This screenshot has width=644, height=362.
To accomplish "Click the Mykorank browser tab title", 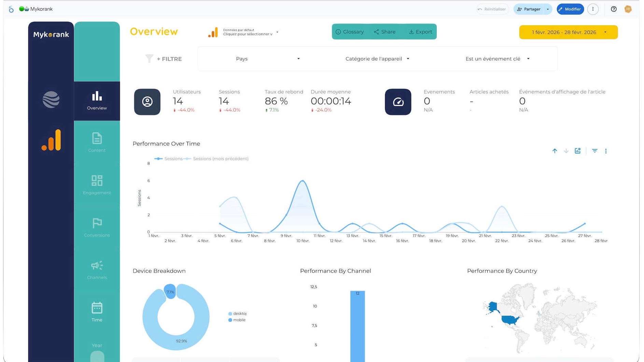I will pyautogui.click(x=42, y=9).
